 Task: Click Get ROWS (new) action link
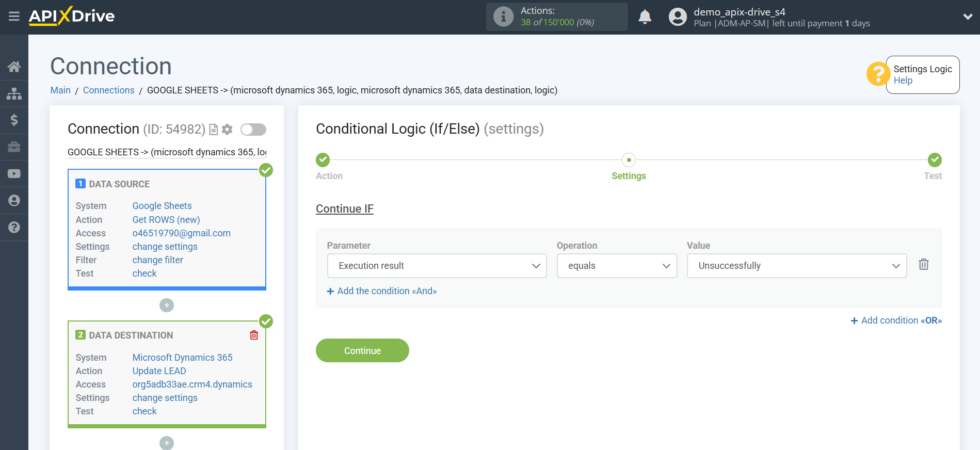166,220
